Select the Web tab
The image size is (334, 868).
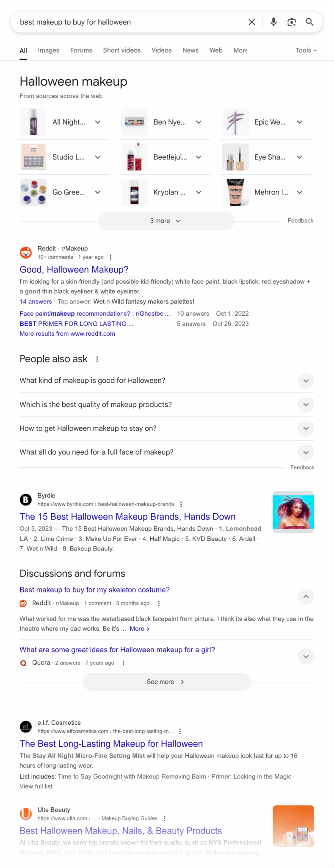click(x=216, y=50)
